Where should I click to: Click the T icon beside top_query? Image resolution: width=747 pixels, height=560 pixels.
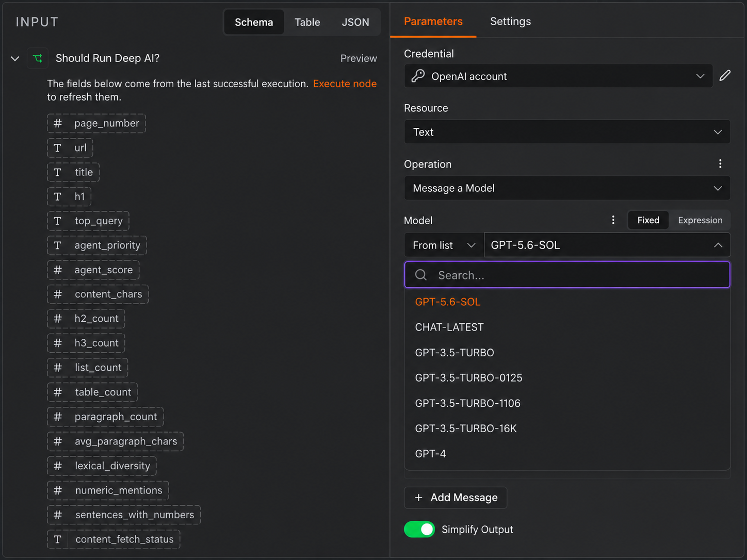coord(58,221)
